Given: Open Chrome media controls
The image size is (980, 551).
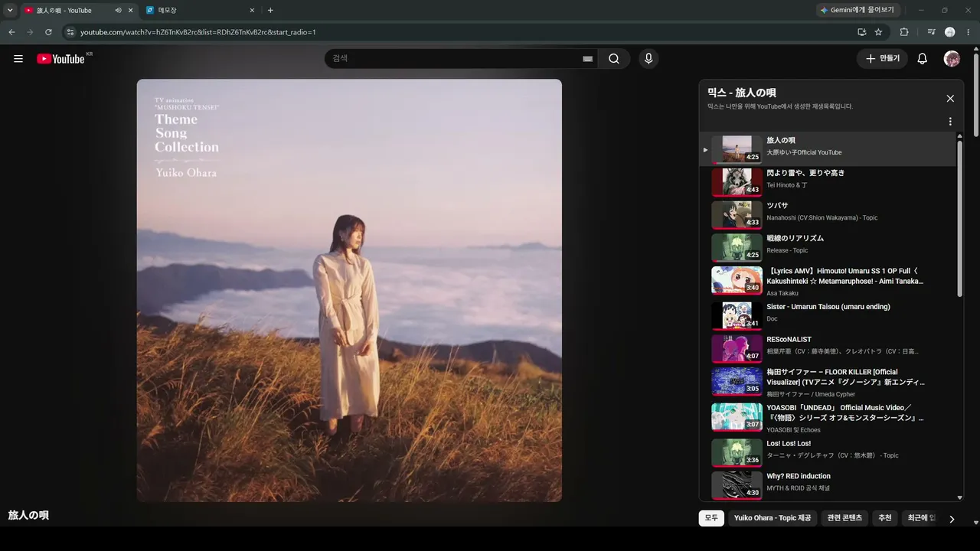Looking at the screenshot, I should [931, 32].
